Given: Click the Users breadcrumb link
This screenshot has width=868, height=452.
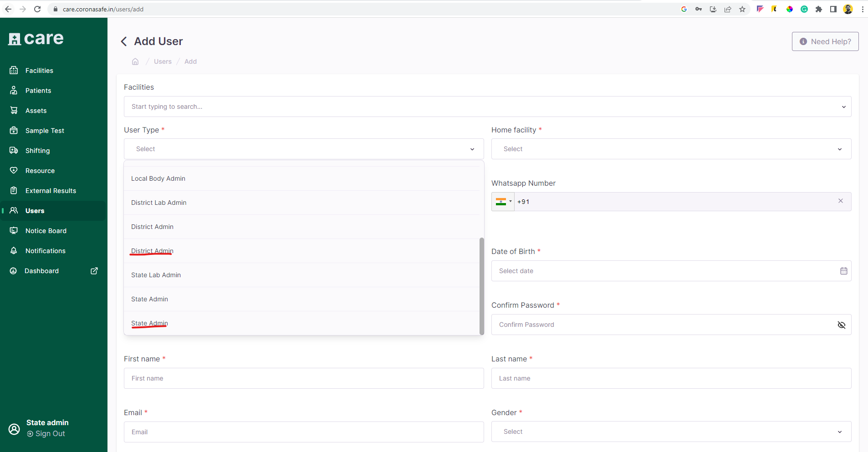Looking at the screenshot, I should pos(162,61).
